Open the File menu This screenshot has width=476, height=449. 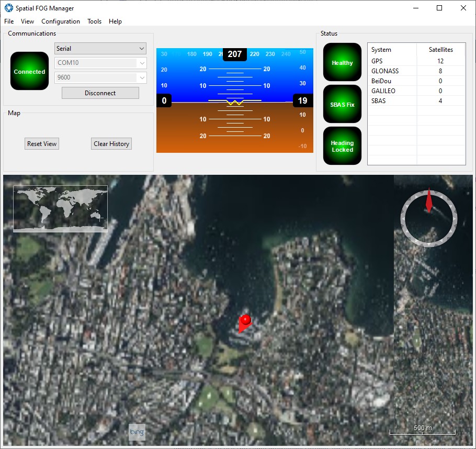[x=9, y=21]
